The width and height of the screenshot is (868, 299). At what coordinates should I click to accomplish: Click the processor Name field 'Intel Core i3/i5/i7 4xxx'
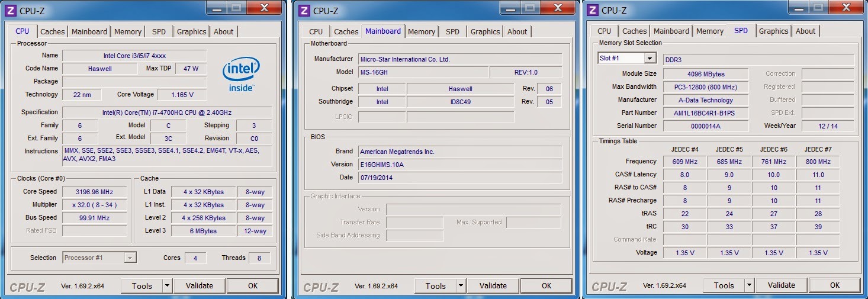point(134,56)
